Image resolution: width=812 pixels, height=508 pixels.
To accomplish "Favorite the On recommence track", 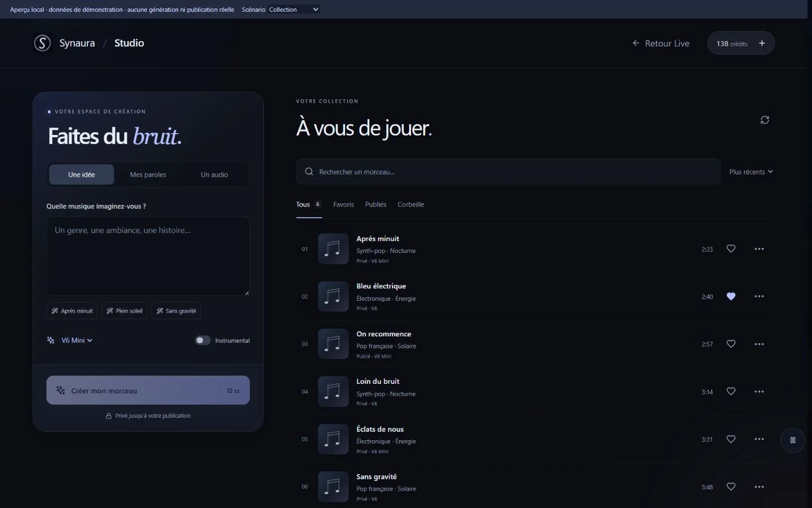I will tap(731, 344).
